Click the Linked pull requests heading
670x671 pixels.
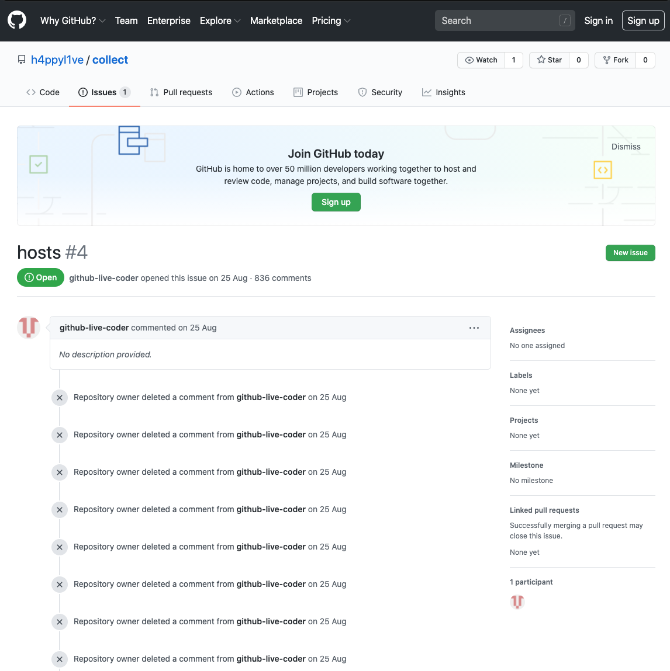point(544,510)
